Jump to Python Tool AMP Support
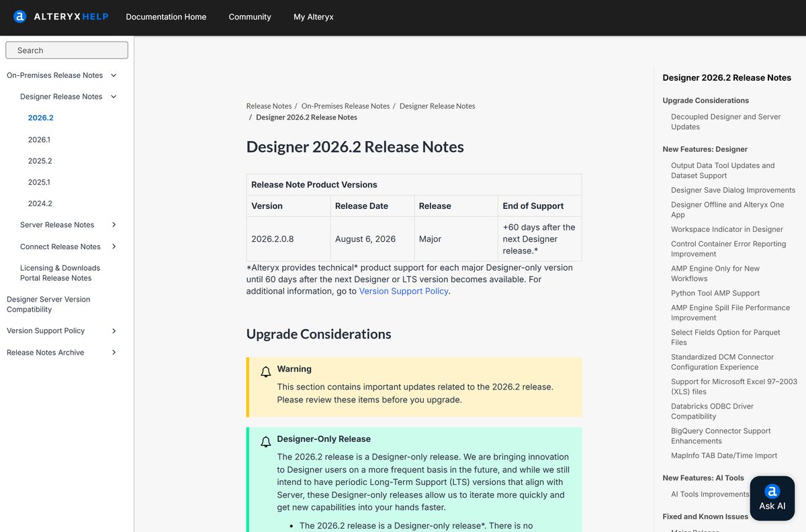 pyautogui.click(x=715, y=293)
